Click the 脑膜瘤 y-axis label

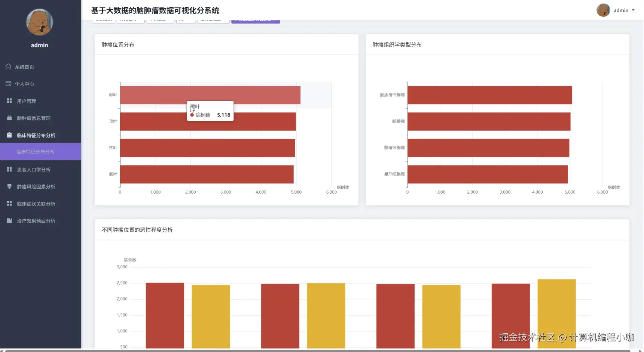[398, 121]
